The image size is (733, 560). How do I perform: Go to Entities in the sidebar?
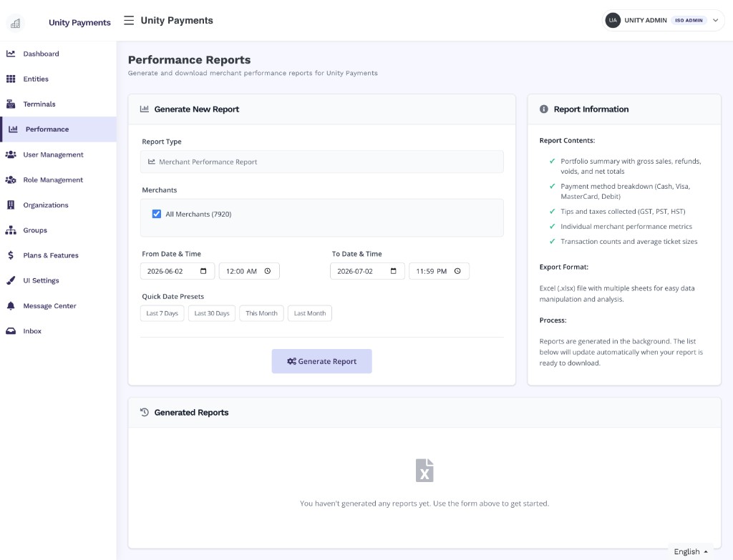click(58, 79)
